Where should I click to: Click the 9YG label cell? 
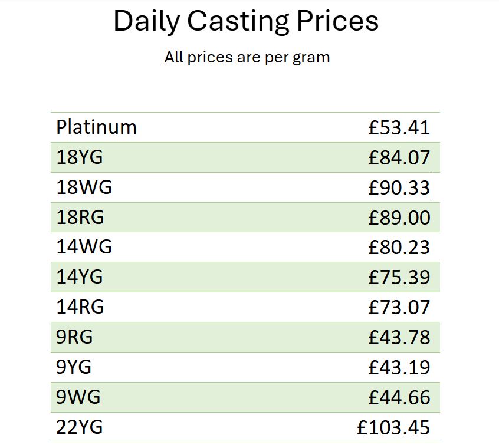point(74,367)
